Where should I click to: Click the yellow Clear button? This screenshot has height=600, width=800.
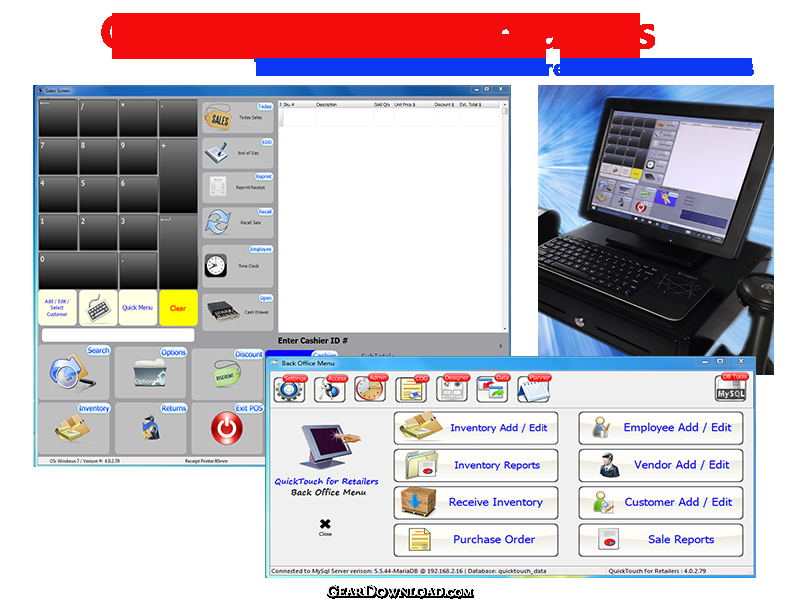(178, 308)
